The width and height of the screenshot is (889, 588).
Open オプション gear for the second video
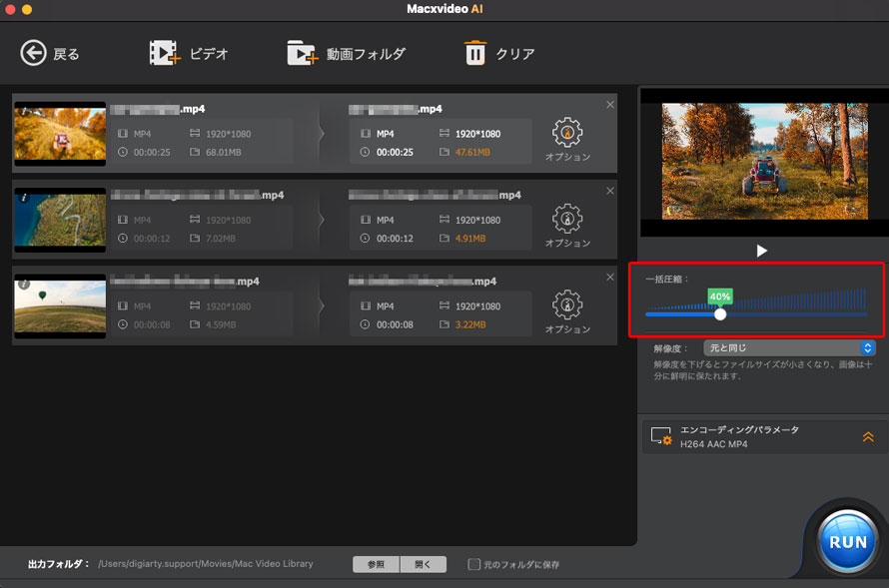[567, 219]
